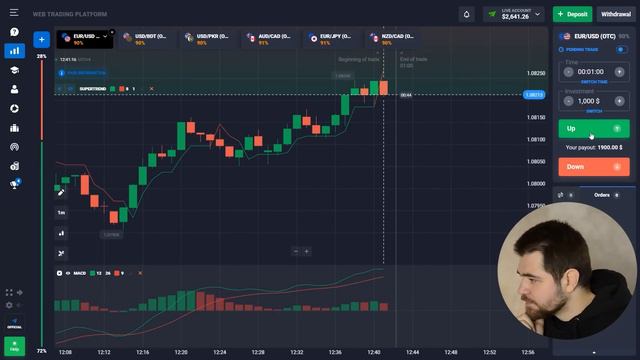Remove the Supertrend indicator
Viewport: 640px width, 360px height.
(x=151, y=89)
